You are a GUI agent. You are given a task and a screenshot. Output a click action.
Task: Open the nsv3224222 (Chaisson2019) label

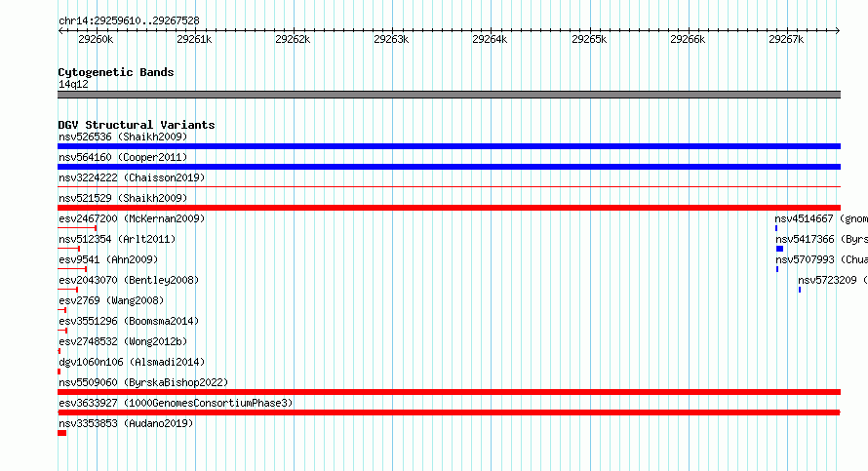coord(132,177)
